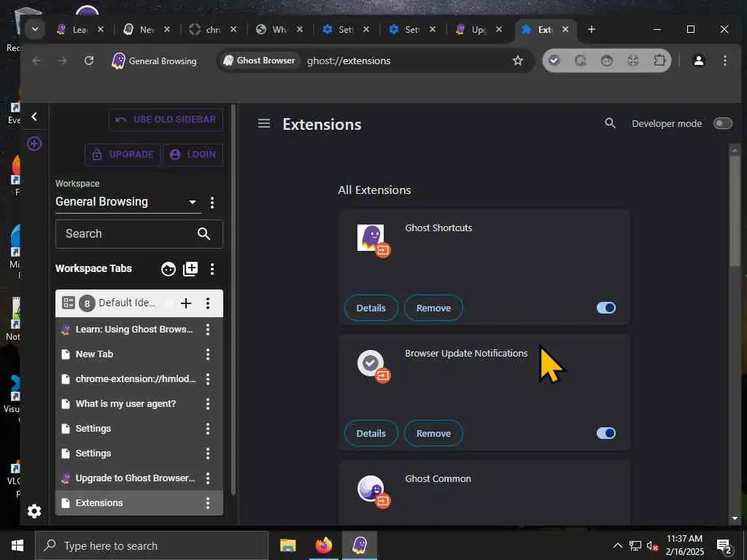
Task: Open the Extensions hamburger menu
Action: click(x=264, y=124)
